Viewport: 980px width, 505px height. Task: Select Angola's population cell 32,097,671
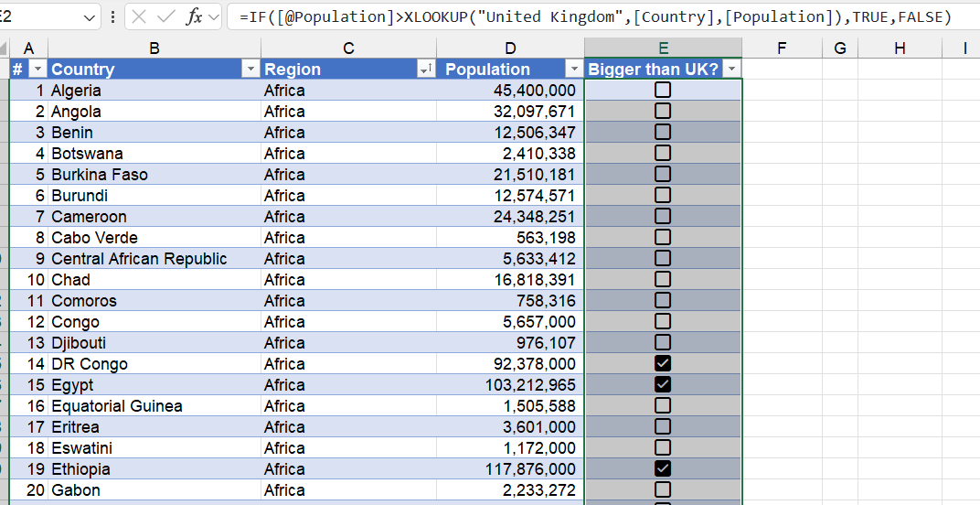pyautogui.click(x=510, y=112)
